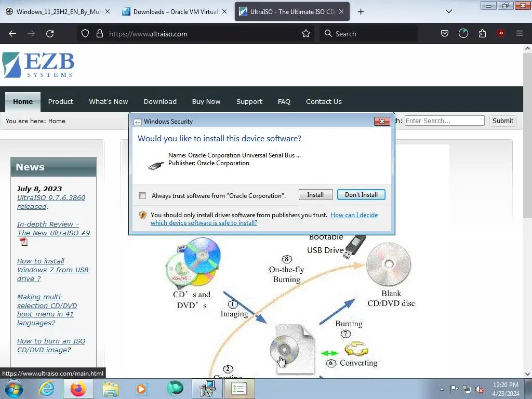Open In-depth Review The New UltraISO link
Screen dimensions: 532x399
pyautogui.click(x=54, y=229)
